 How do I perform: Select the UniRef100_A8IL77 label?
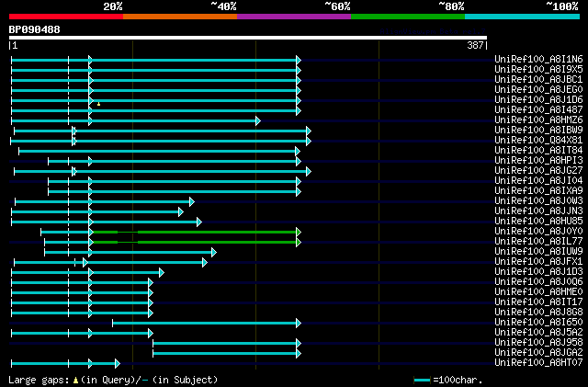click(x=538, y=242)
